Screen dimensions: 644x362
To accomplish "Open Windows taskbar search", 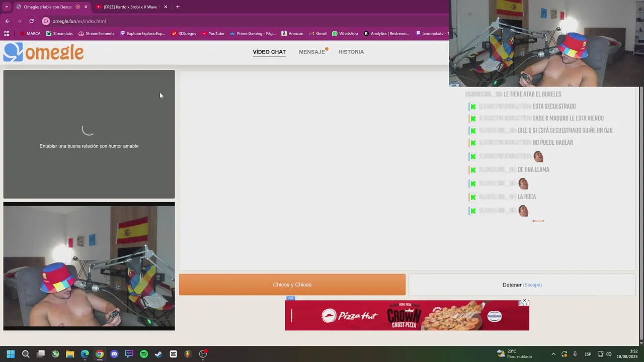I will (26, 354).
